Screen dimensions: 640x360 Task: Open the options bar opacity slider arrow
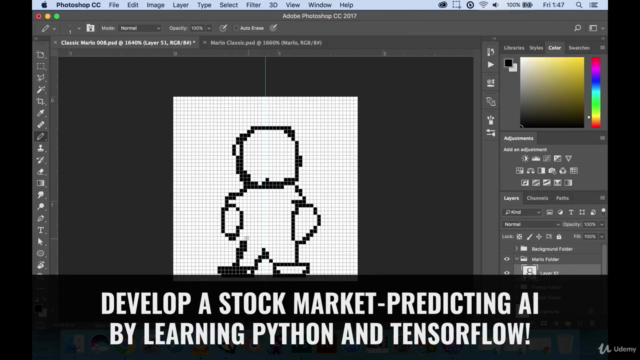[x=209, y=28]
